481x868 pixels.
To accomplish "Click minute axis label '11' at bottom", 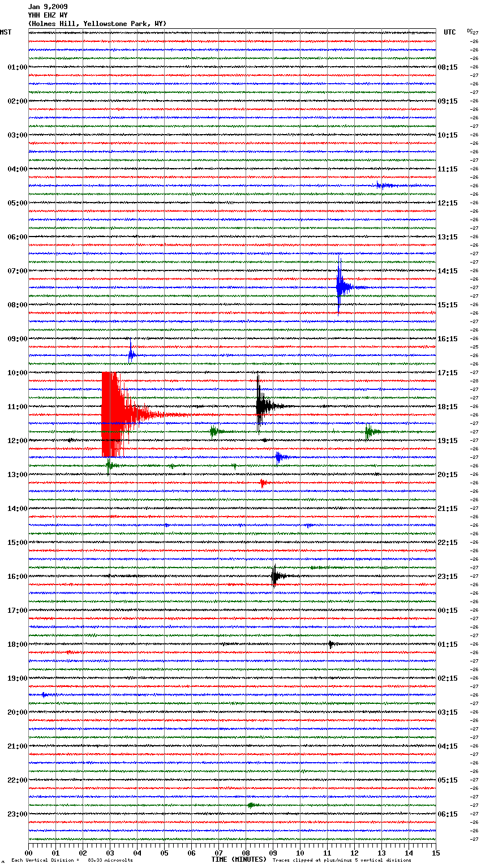I will click(x=327, y=853).
